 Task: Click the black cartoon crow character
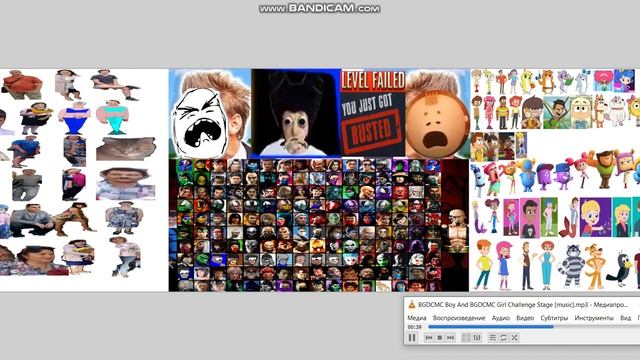621,270
